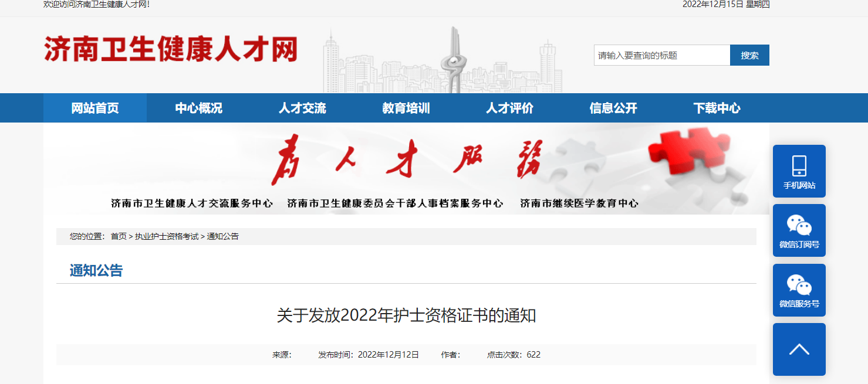Select the 信息公开 menu item
This screenshot has height=384, width=868.
613,108
